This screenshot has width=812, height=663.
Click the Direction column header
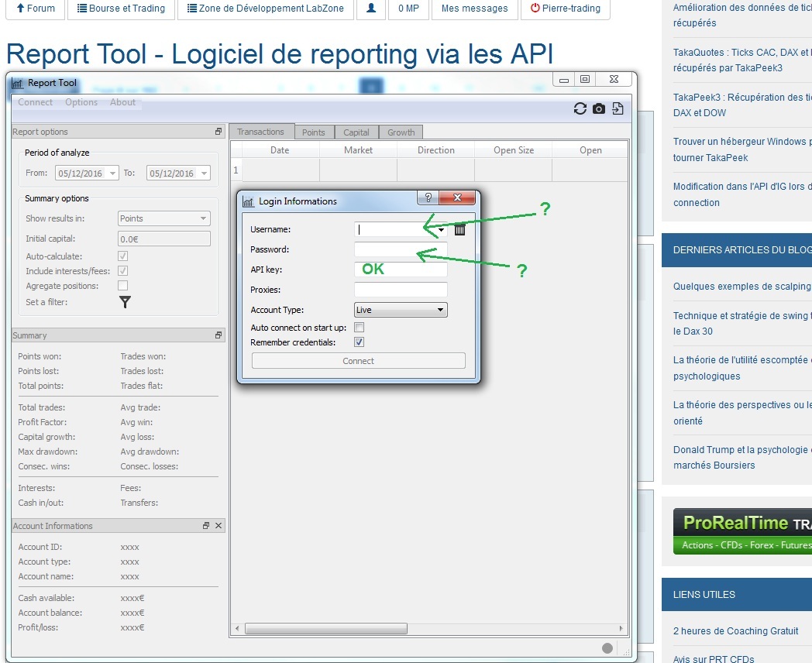pos(436,150)
